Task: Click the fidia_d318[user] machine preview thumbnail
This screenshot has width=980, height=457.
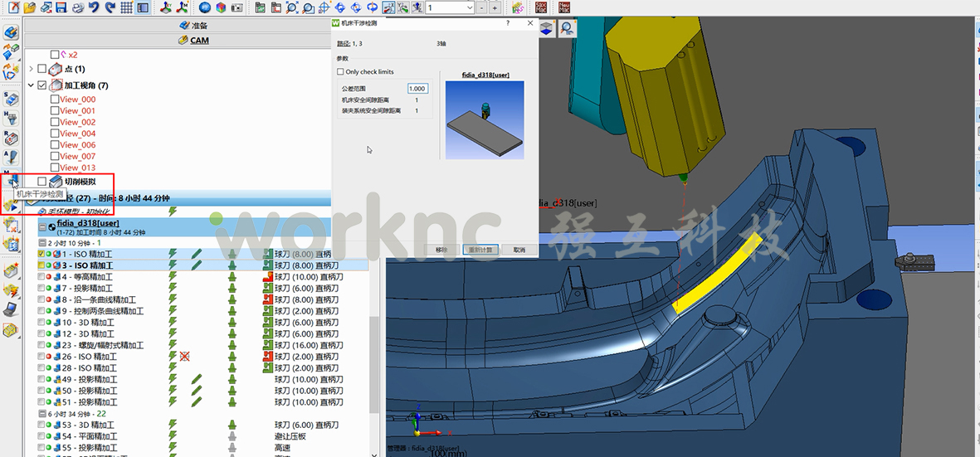Action: (485, 120)
